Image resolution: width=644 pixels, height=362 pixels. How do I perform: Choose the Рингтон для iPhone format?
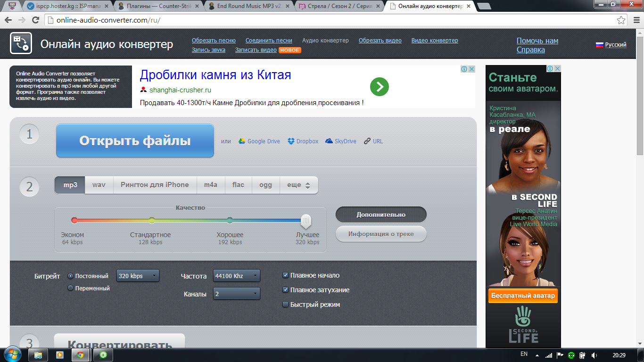pyautogui.click(x=155, y=185)
